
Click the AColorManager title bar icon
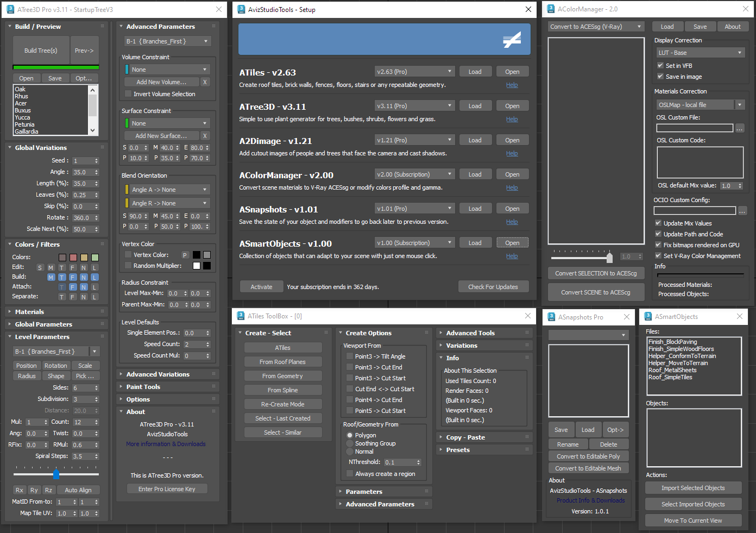point(551,9)
